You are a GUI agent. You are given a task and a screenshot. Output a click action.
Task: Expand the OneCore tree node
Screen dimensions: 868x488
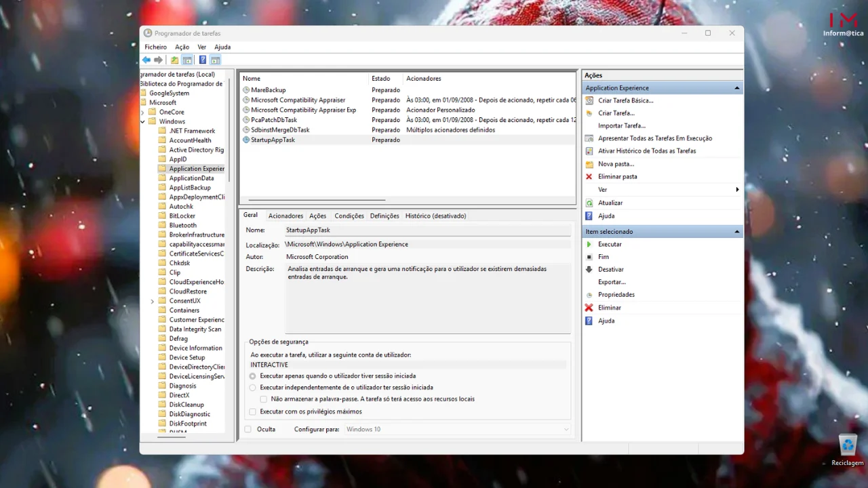pos(143,113)
